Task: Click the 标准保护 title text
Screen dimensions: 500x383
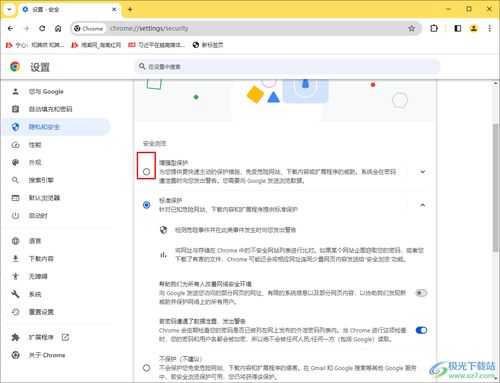Action: click(x=170, y=200)
